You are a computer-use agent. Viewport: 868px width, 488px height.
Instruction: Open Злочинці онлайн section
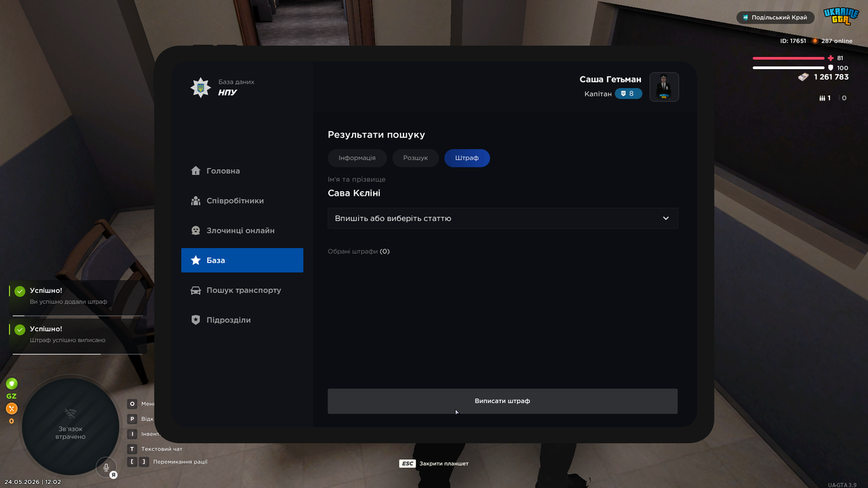click(242, 230)
